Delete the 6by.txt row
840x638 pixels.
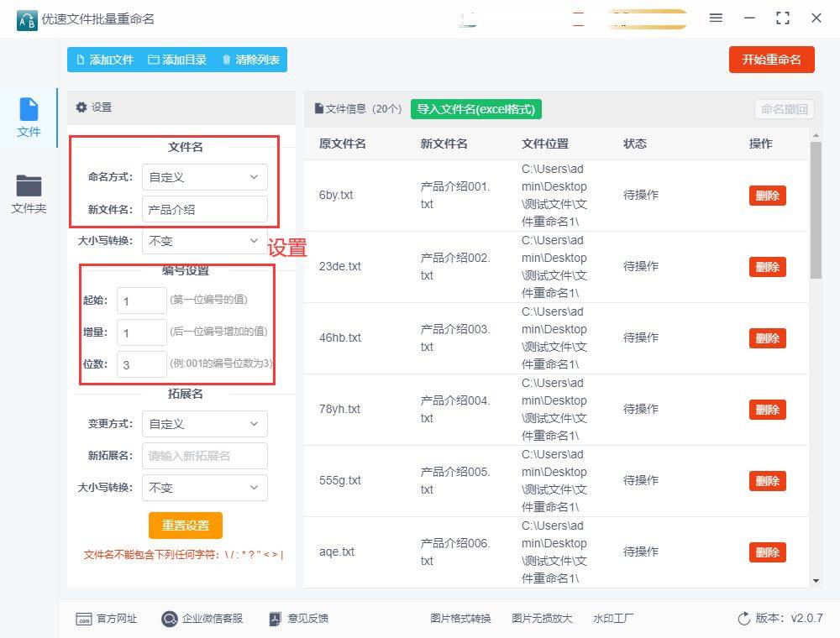tap(767, 196)
